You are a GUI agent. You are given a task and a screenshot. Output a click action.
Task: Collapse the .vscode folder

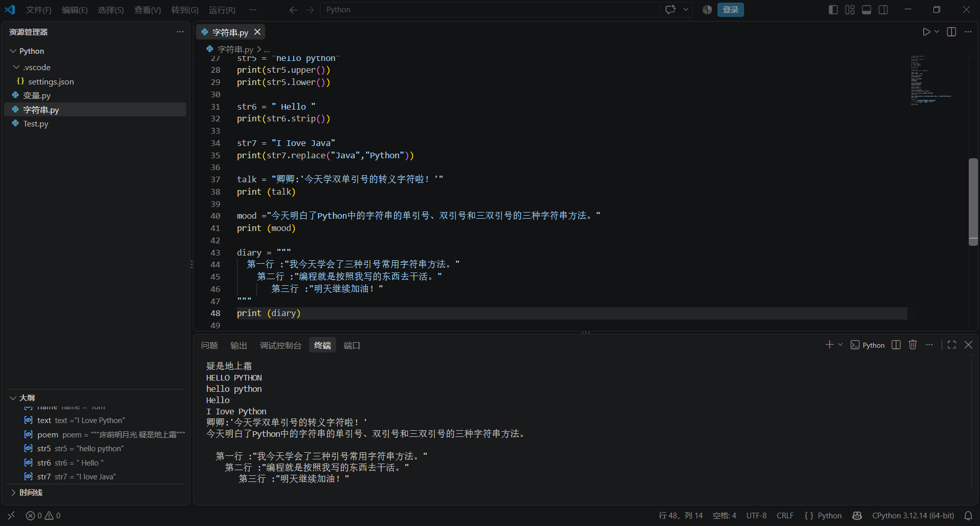(16, 67)
